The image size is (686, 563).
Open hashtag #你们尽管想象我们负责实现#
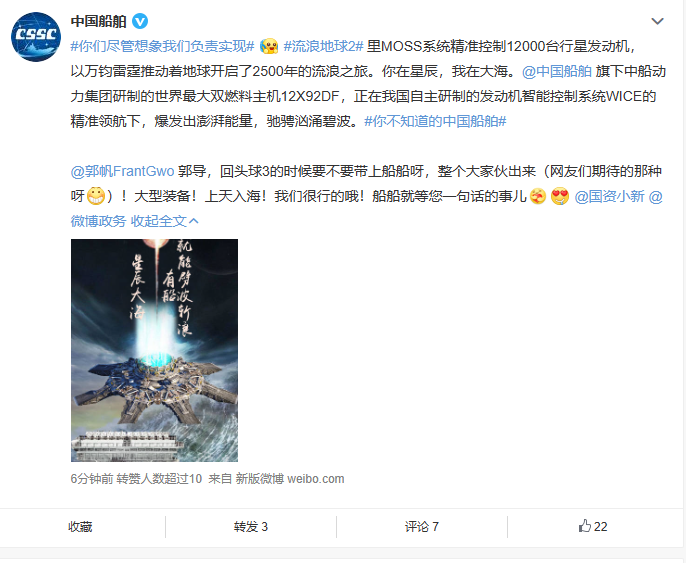tap(162, 46)
